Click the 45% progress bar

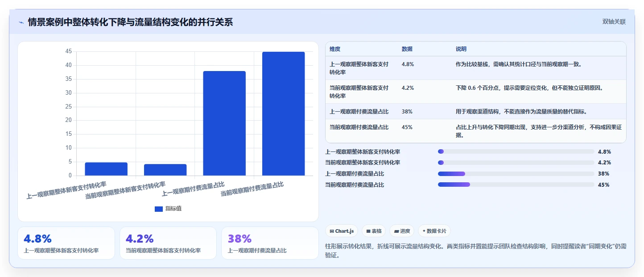(516, 185)
